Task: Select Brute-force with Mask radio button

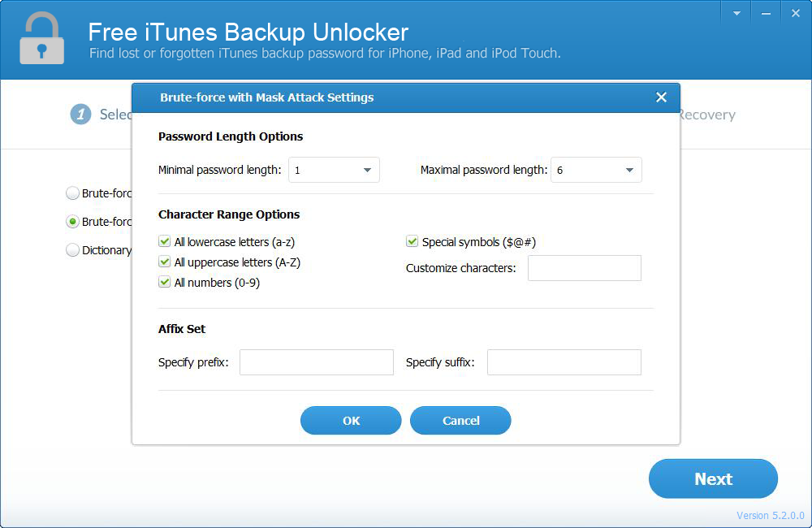Action: click(x=73, y=222)
